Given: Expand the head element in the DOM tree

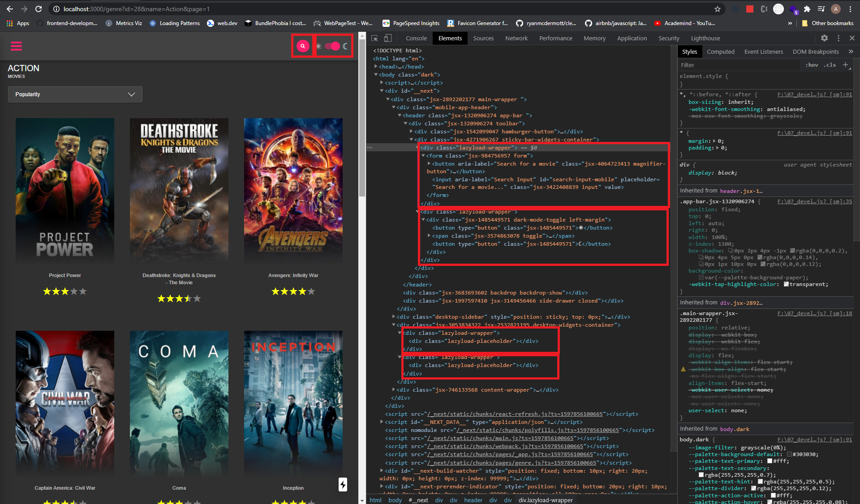Looking at the screenshot, I should (x=376, y=66).
